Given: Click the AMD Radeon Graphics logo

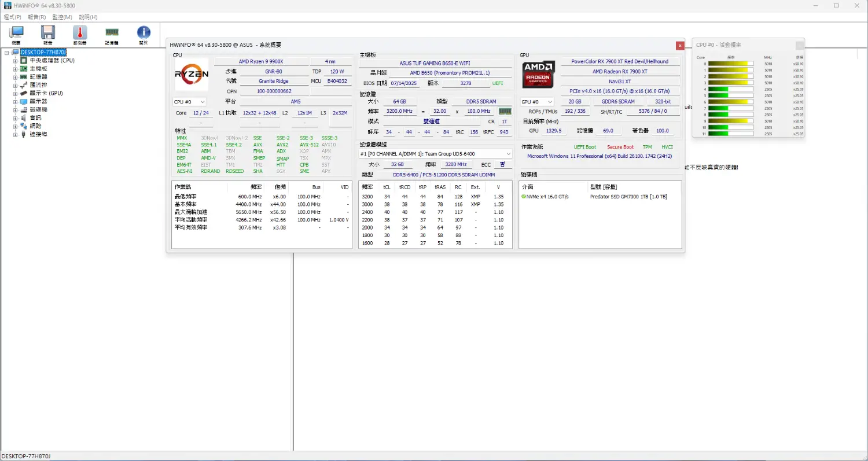Looking at the screenshot, I should tap(539, 75).
